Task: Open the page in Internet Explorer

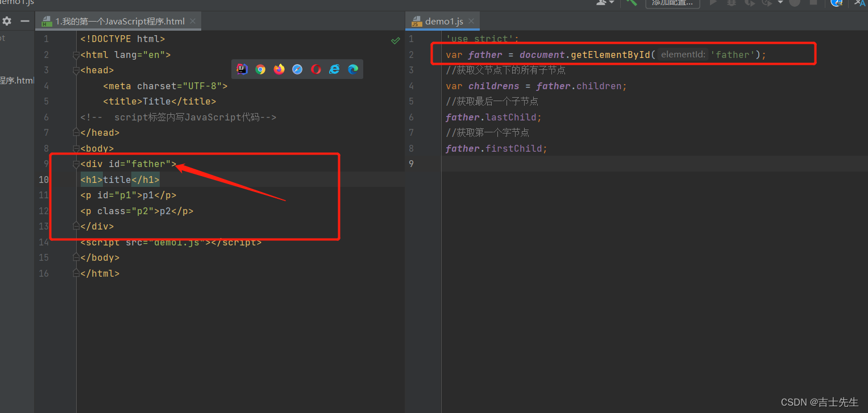Action: point(335,69)
